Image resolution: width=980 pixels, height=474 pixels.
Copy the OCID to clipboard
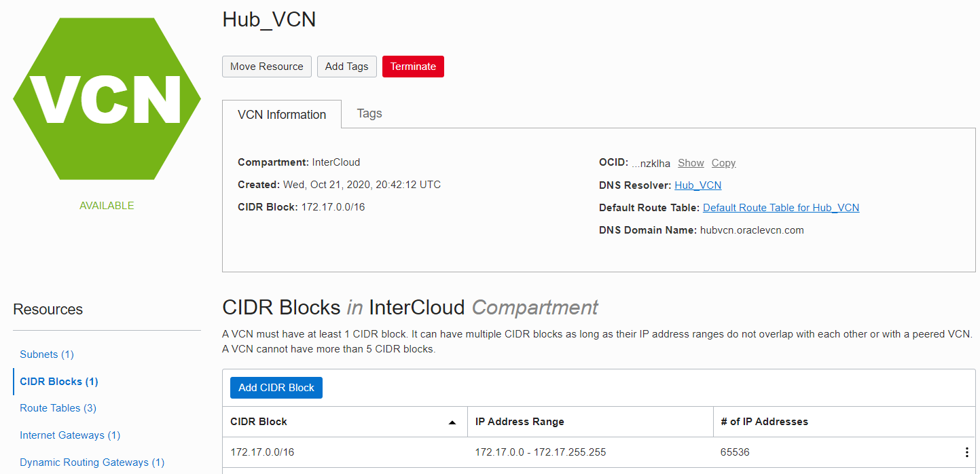click(723, 163)
